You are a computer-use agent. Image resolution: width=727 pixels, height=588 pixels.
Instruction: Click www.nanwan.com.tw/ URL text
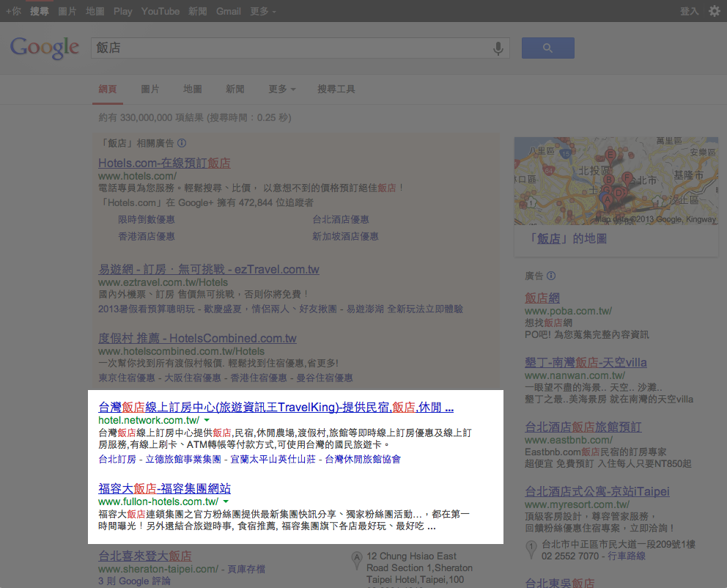click(575, 375)
